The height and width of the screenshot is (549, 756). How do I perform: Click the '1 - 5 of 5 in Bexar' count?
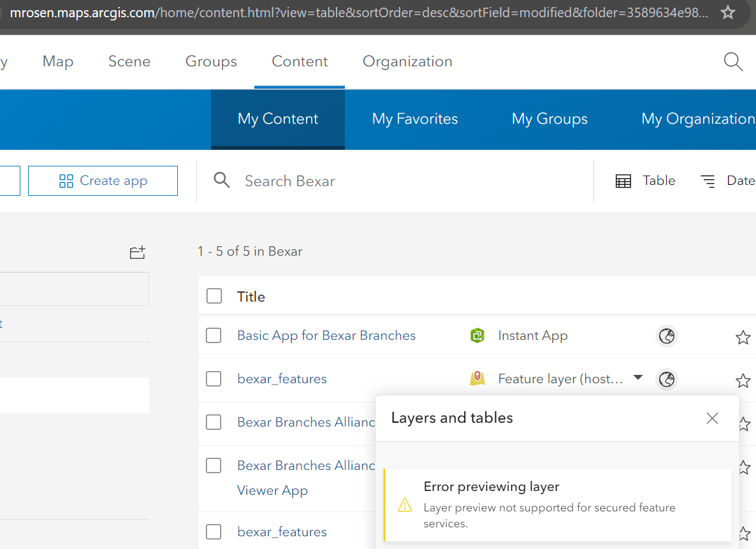(250, 251)
